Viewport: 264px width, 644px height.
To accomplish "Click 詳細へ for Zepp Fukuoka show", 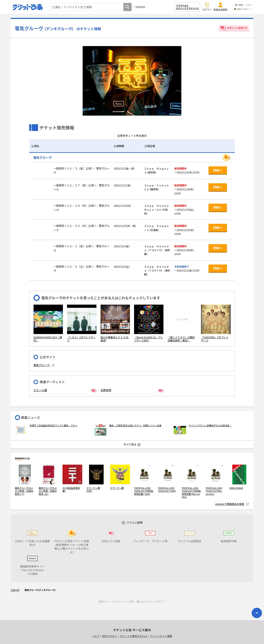I will coord(218,187).
